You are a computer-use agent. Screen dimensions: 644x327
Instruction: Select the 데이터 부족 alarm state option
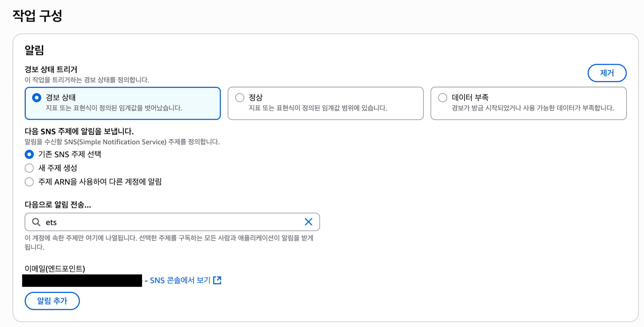(442, 98)
